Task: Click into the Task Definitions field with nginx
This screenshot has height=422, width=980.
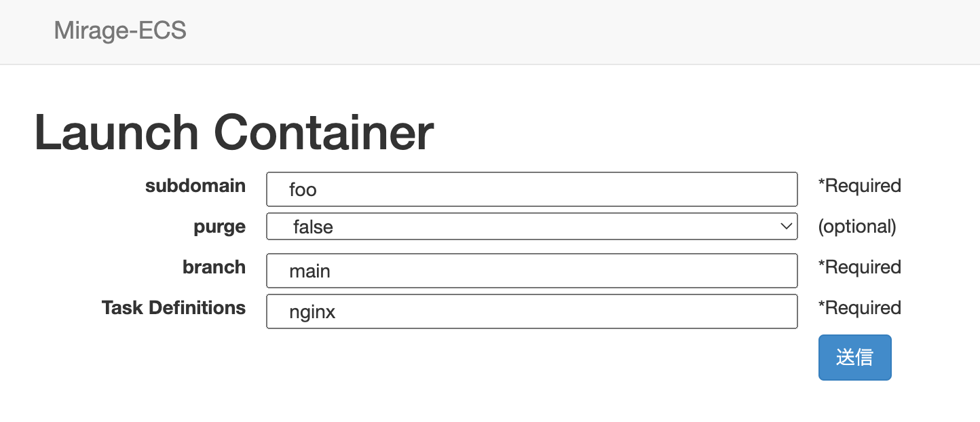Action: coord(531,311)
